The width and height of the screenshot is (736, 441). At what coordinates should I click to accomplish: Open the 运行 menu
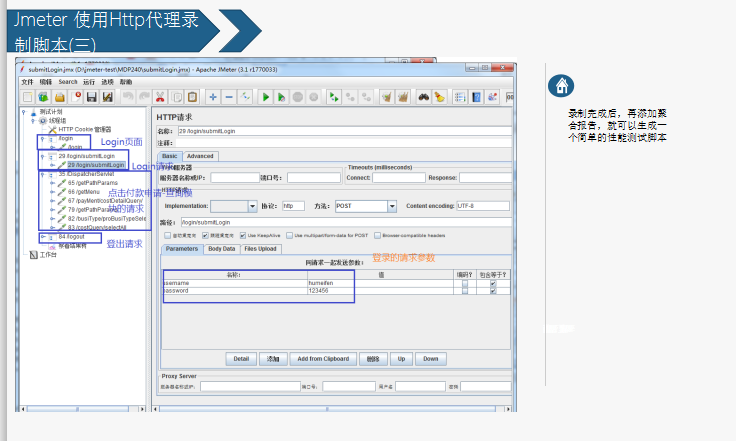pos(89,82)
